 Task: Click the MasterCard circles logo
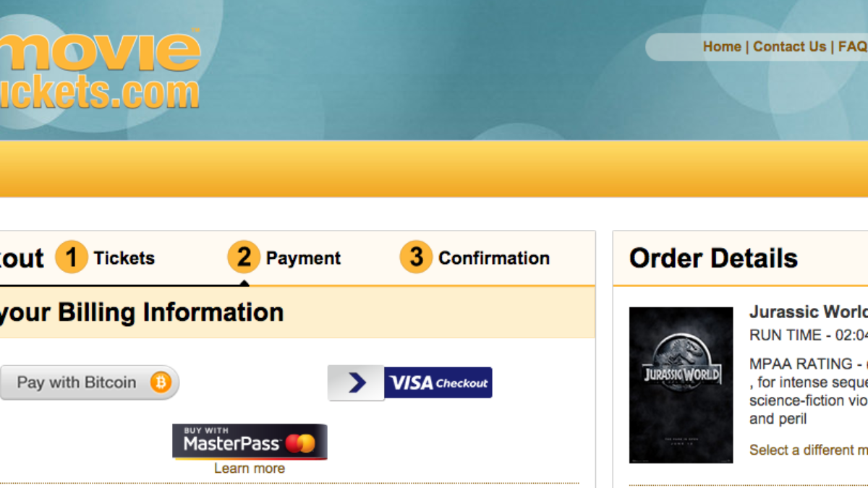[x=300, y=442]
